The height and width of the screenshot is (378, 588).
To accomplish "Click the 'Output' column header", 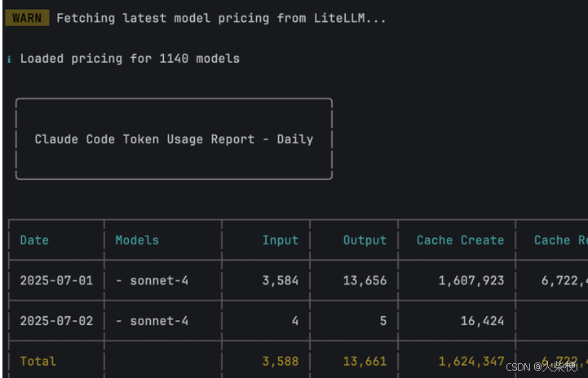I will coord(365,240).
